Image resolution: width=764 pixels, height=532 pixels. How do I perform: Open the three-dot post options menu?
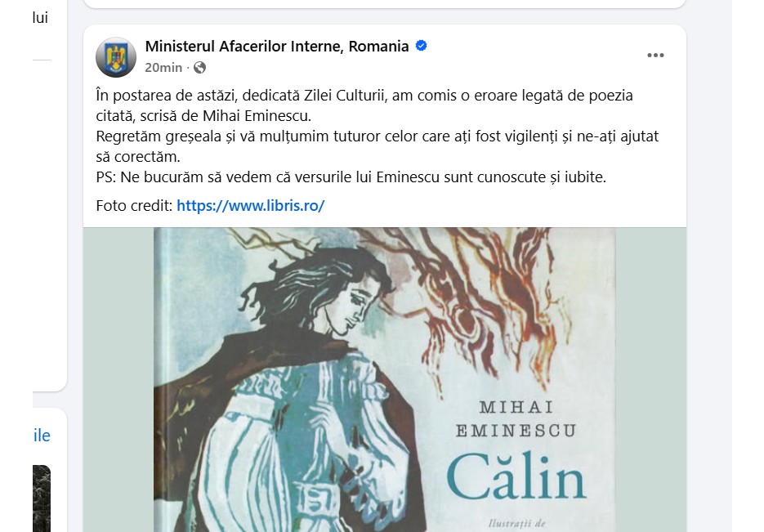(x=655, y=55)
